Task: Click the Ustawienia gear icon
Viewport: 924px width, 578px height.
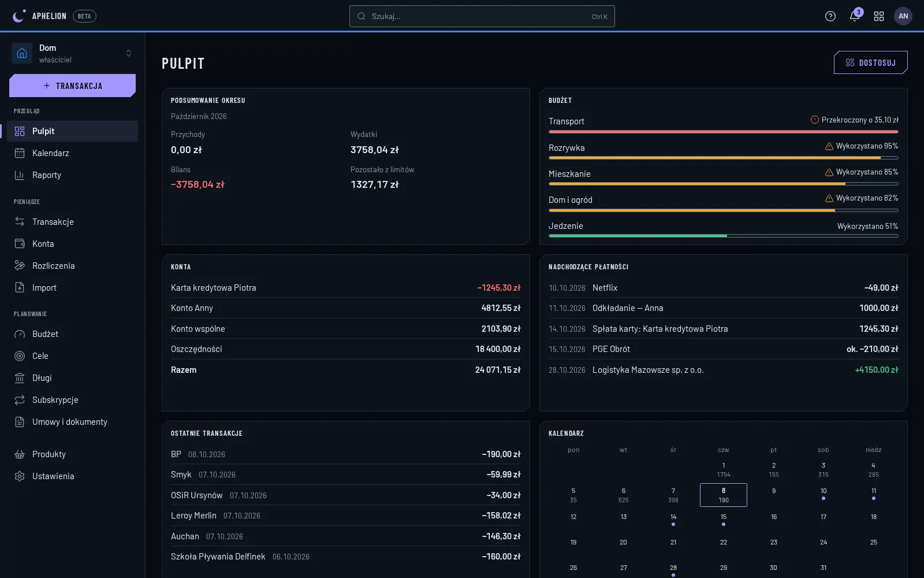Action: pos(20,476)
